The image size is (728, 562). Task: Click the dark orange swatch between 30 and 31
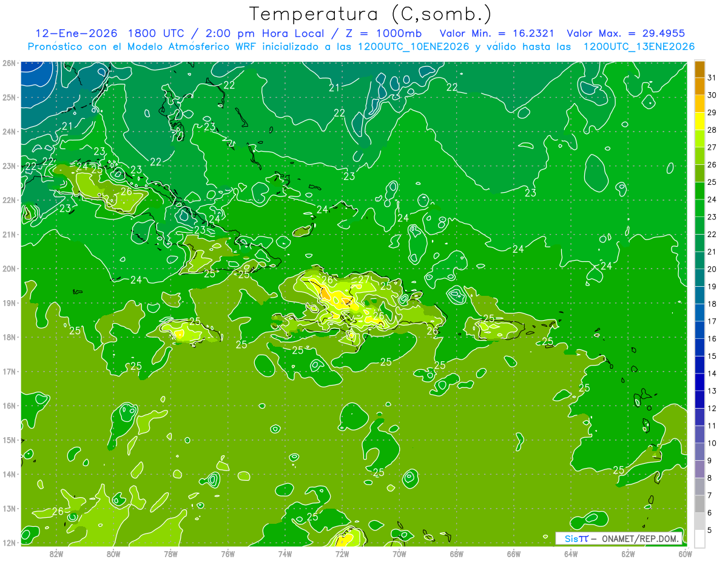[699, 87]
